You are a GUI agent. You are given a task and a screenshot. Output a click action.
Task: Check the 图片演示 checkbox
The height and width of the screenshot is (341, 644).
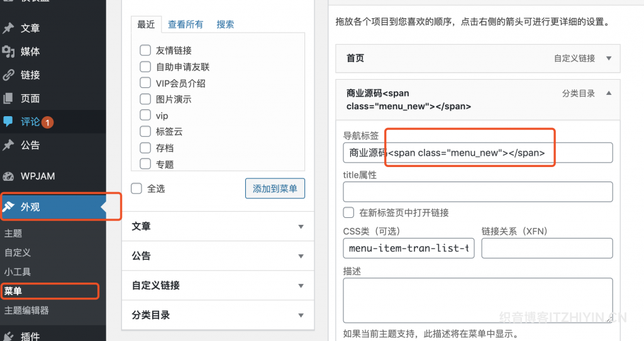coord(145,99)
